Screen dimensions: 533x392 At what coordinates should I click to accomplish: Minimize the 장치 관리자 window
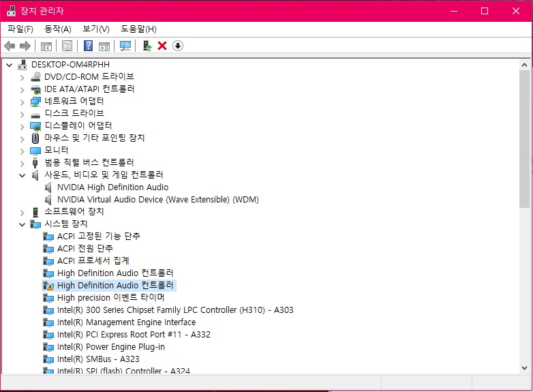click(454, 11)
